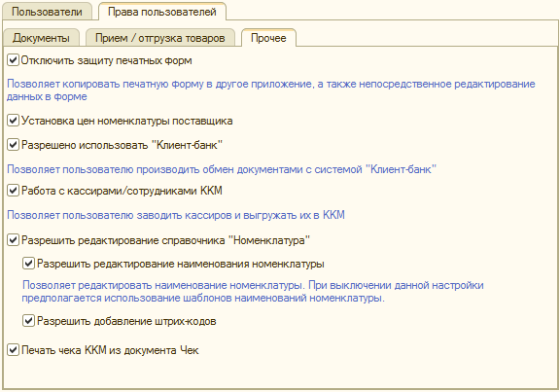The height and width of the screenshot is (392, 560).
Task: Click the label text Разрешить добавление штрих-кодов
Action: 126,321
